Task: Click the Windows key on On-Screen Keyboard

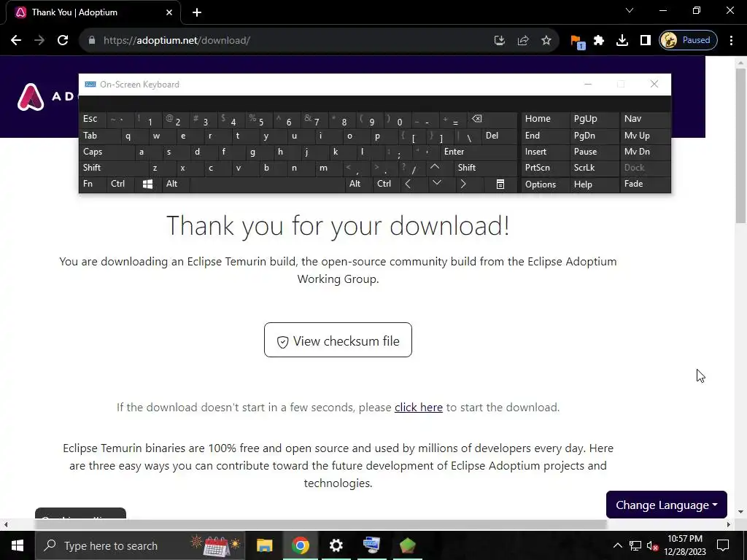Action: pos(147,184)
